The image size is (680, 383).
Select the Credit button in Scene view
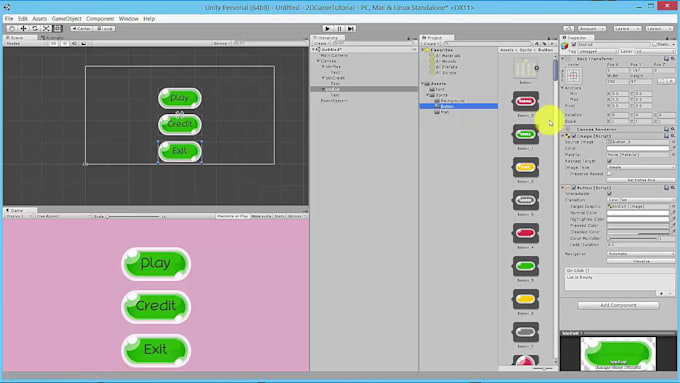click(180, 124)
